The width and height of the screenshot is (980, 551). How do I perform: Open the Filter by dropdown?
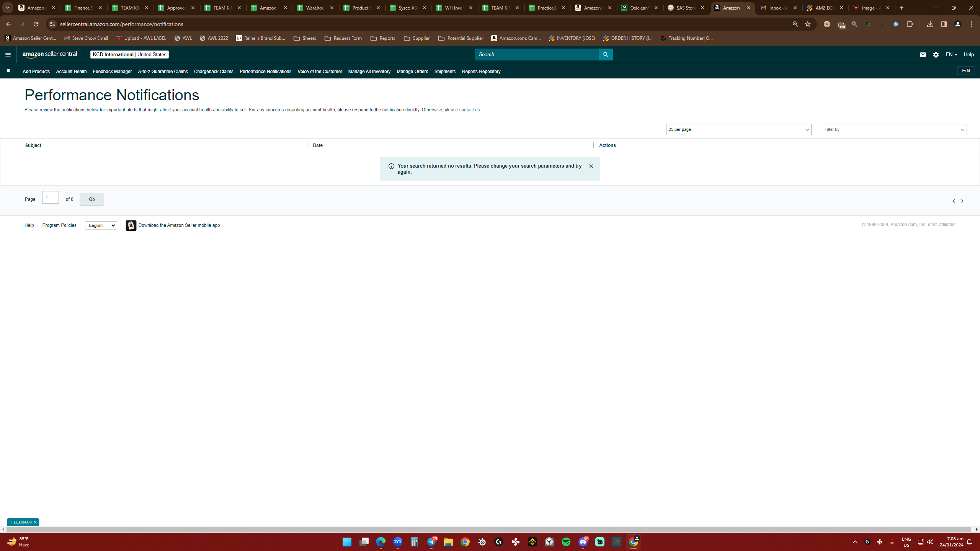(x=894, y=130)
